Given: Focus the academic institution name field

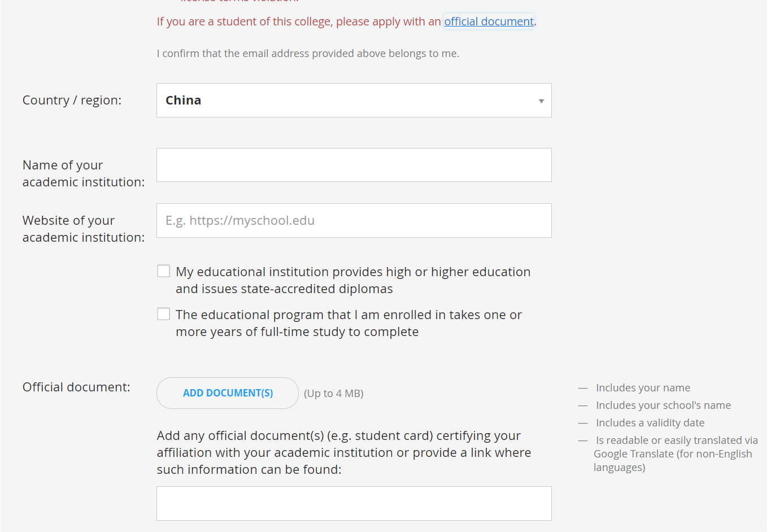Looking at the screenshot, I should (354, 164).
